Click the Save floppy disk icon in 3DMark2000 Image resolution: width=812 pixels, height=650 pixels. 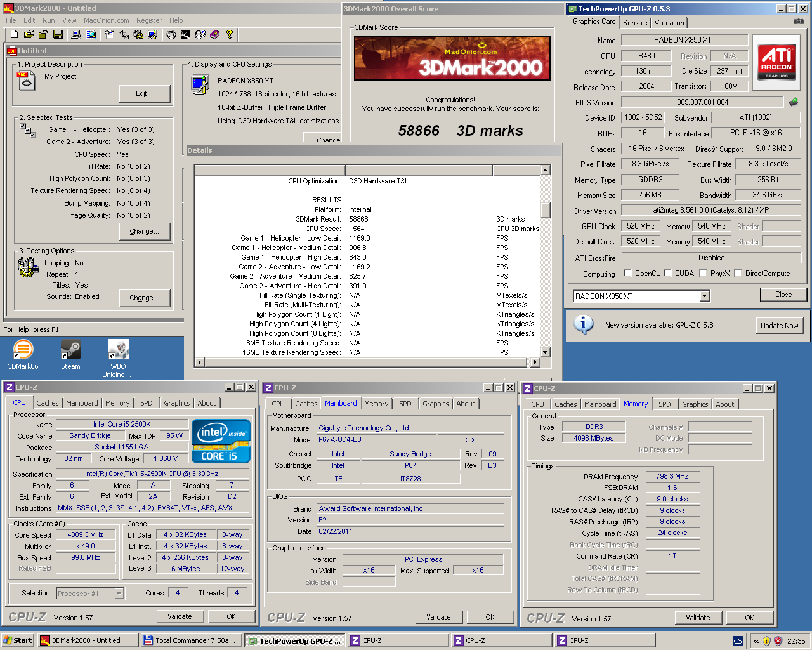click(58, 34)
